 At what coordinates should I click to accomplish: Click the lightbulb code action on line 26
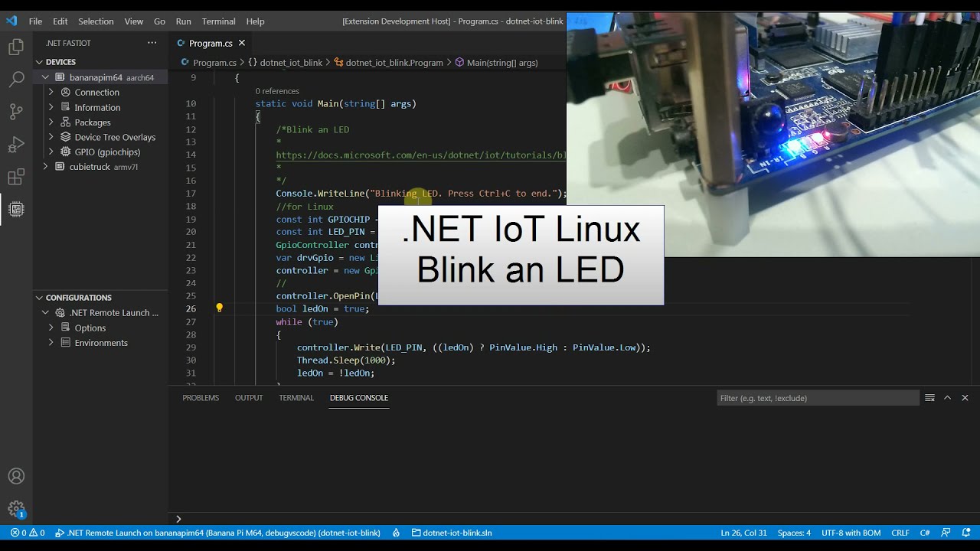(x=219, y=308)
